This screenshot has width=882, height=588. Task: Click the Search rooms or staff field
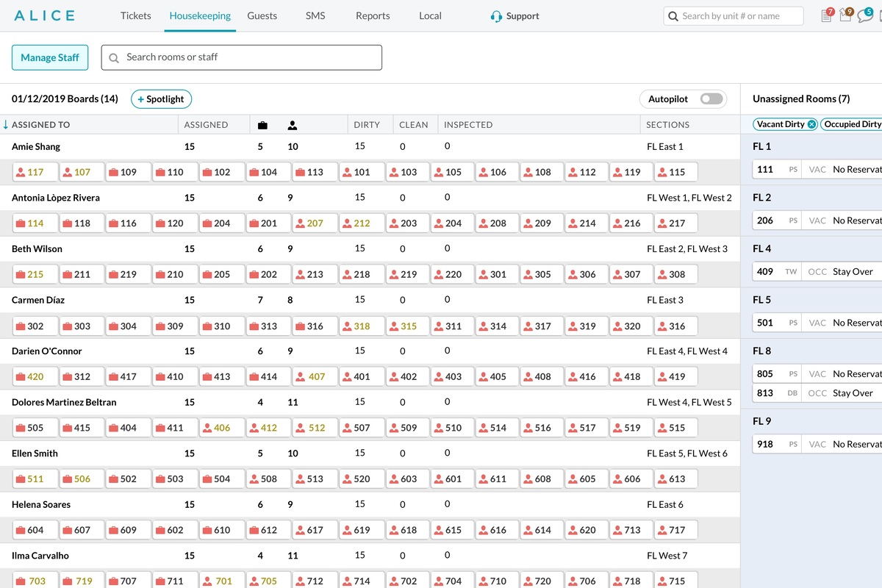[243, 57]
